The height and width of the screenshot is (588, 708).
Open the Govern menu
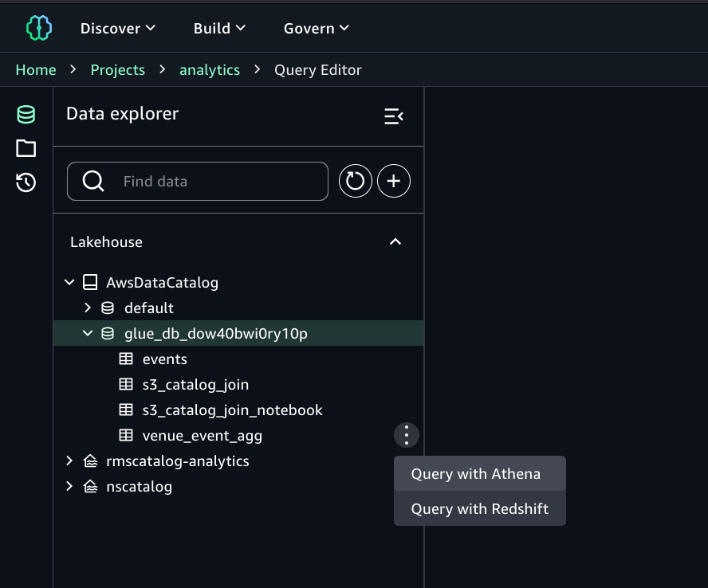pos(316,29)
